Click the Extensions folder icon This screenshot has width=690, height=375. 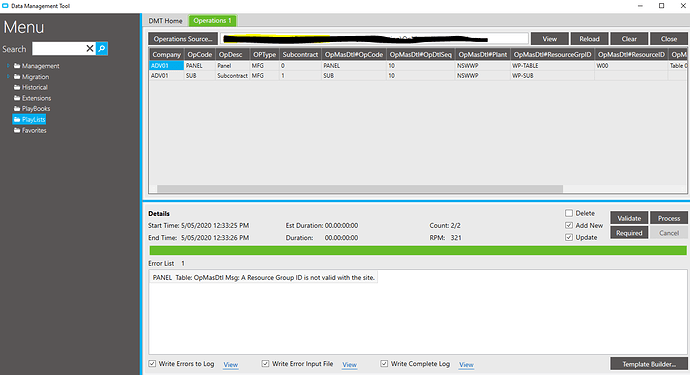(17, 98)
